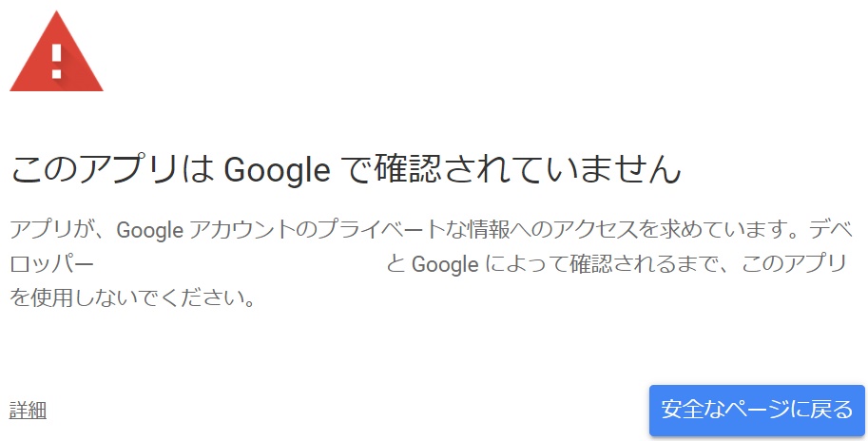Select the word Google in the heading
This screenshot has height=441, width=868.
pyautogui.click(x=277, y=170)
